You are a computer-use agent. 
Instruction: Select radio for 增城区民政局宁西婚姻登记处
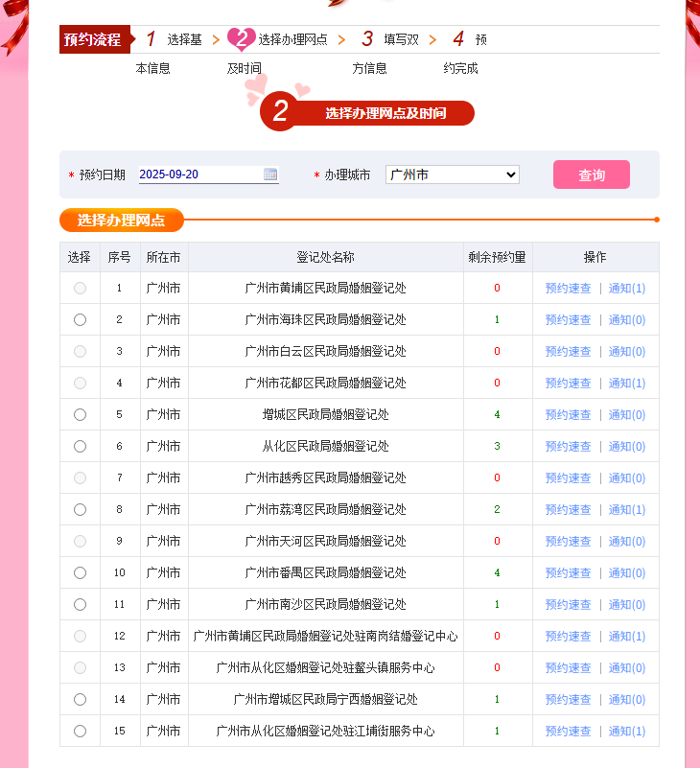pos(80,699)
